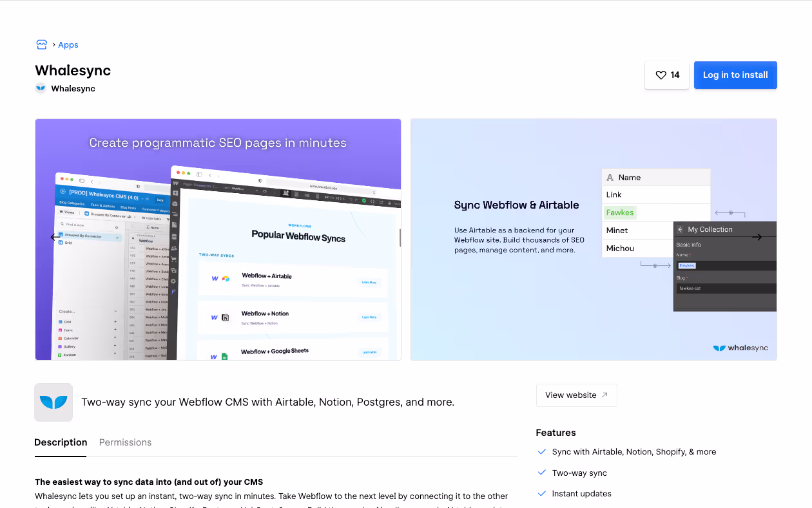Click checkmark beside Sync with Airtable feature
812x508 pixels.
[542, 452]
